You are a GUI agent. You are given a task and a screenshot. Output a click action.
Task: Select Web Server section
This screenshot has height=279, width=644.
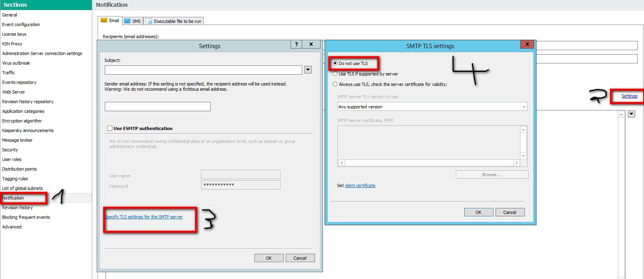14,92
